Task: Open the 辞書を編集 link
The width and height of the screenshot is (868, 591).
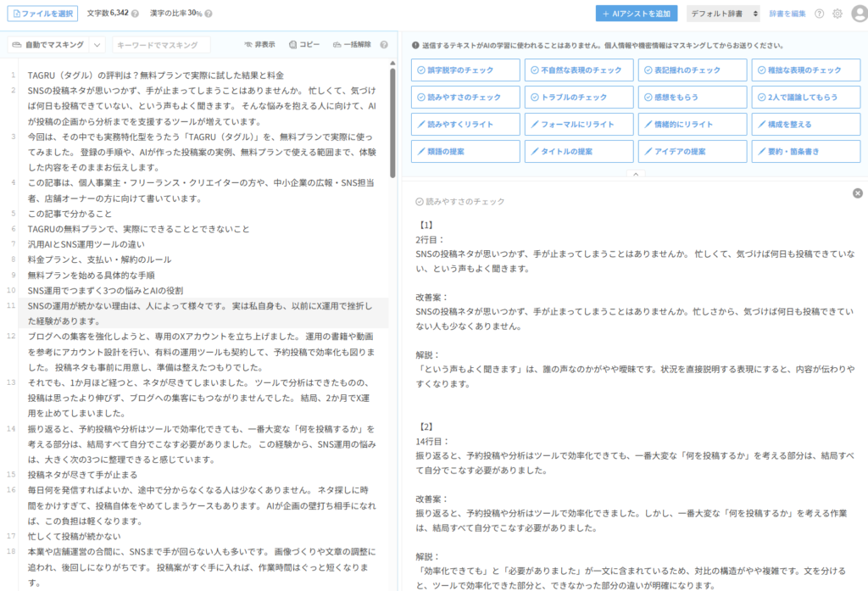Action: (787, 14)
